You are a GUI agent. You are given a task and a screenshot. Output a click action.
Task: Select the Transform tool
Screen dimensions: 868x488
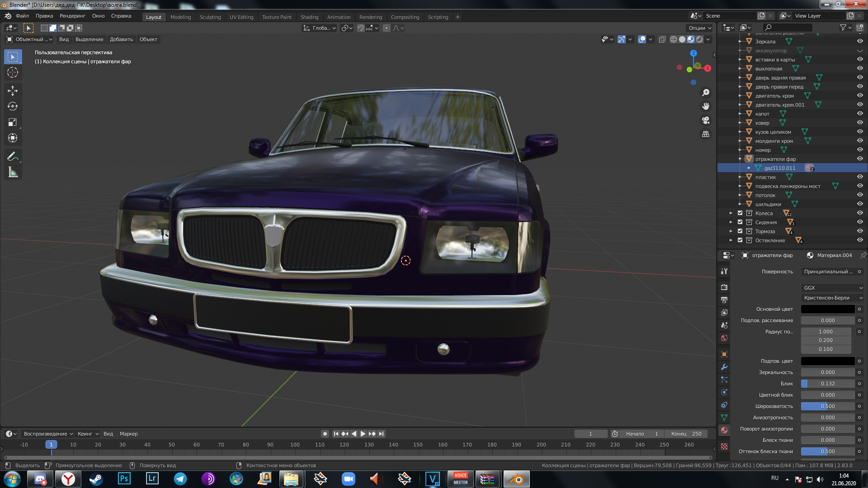13,138
